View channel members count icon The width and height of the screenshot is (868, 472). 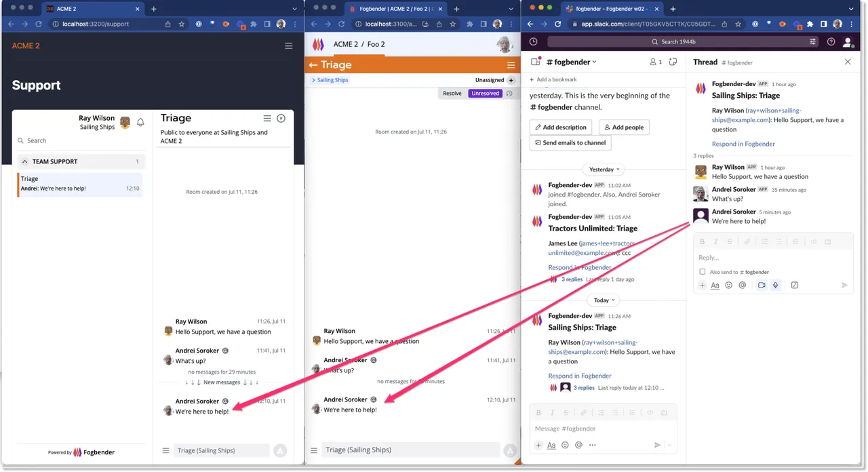pyautogui.click(x=655, y=62)
